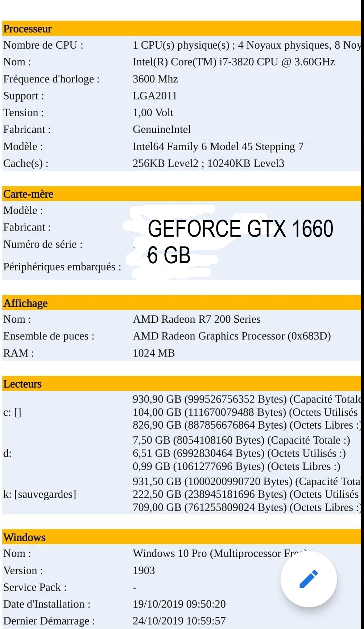Select the LGA2011 support value

coord(155,96)
